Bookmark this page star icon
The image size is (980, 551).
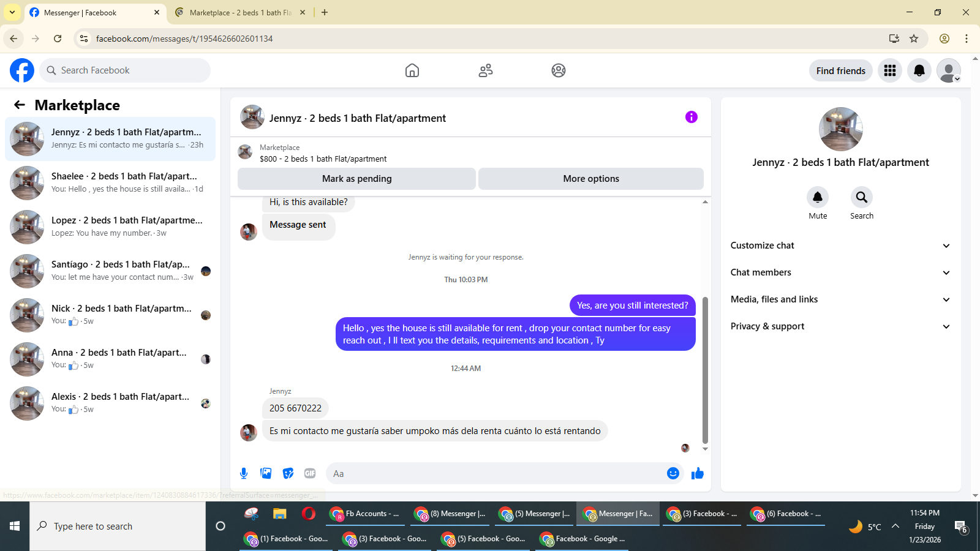[914, 39]
